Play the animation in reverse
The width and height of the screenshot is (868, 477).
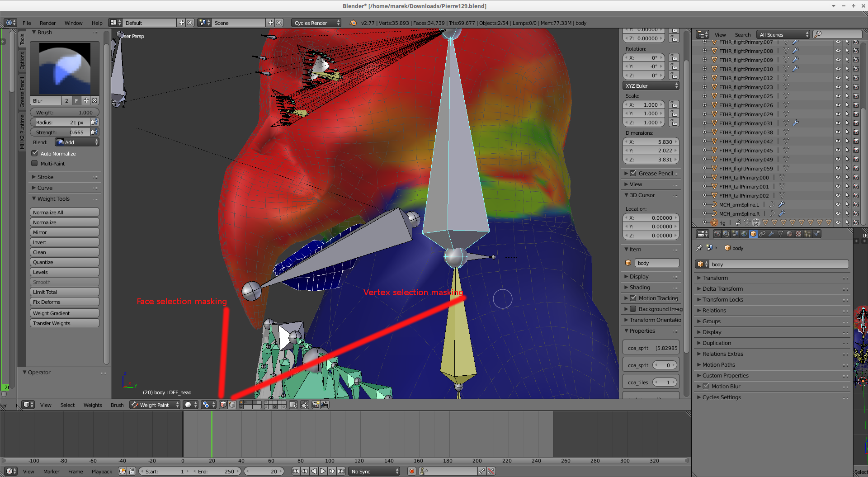[x=314, y=471]
